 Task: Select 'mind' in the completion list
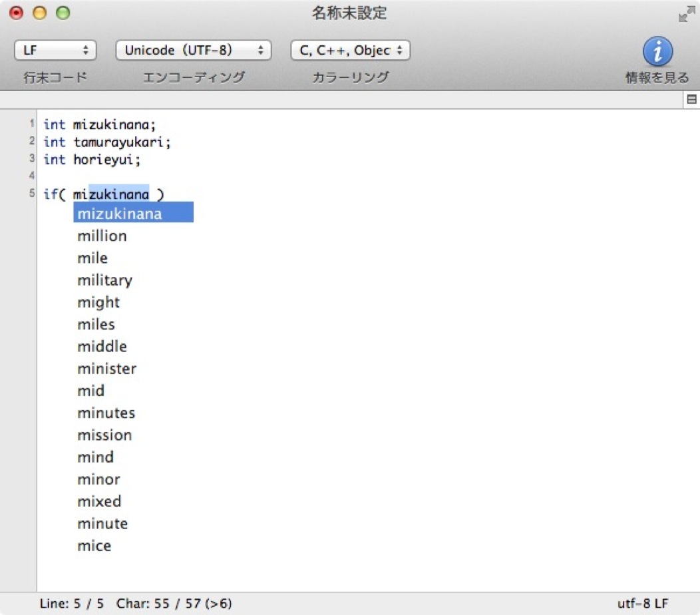pos(96,457)
